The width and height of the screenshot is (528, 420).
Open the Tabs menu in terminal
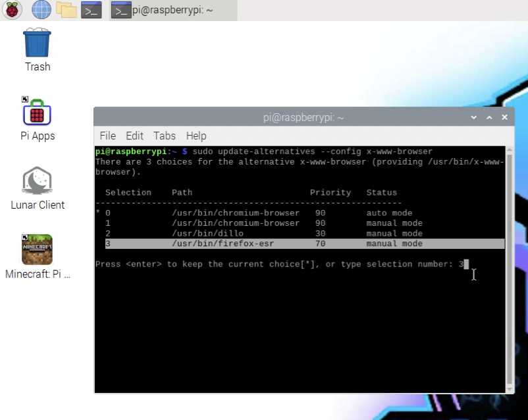pos(165,136)
